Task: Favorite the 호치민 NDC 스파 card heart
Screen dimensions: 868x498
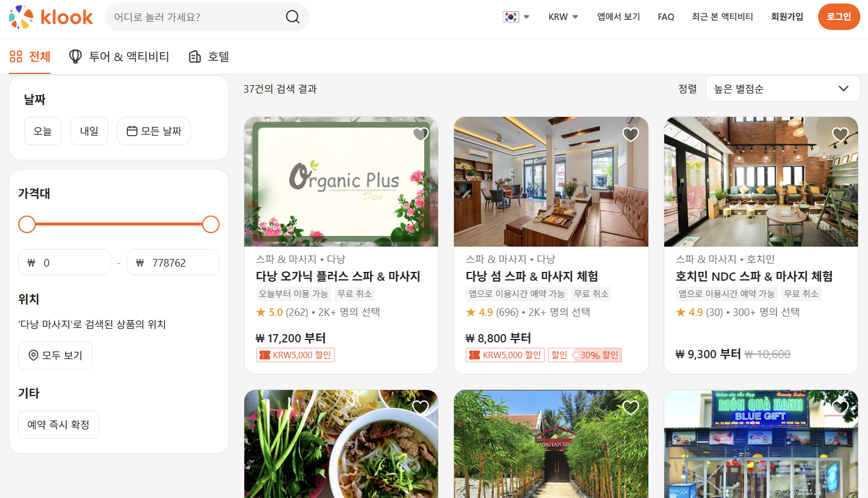Action: (x=840, y=134)
